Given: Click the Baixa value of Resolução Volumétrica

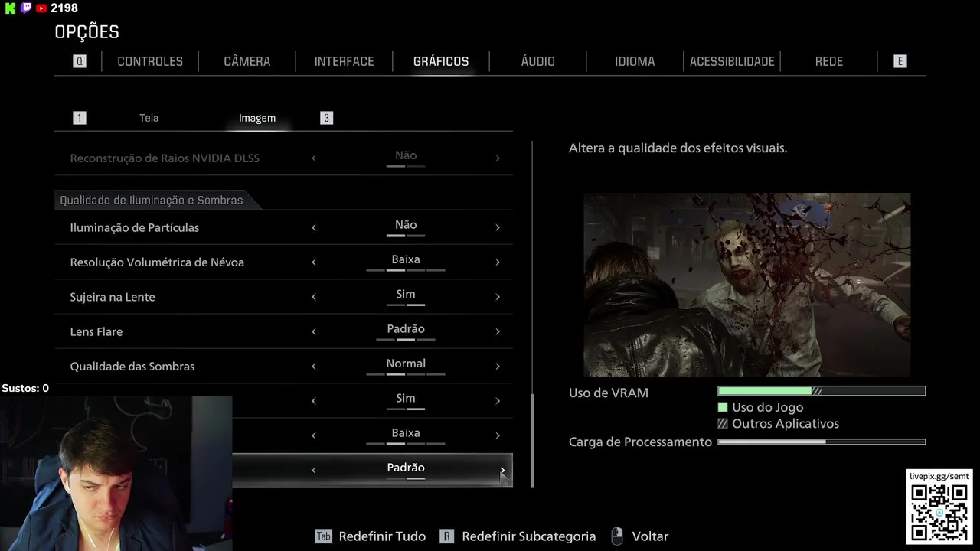Looking at the screenshot, I should coord(406,259).
